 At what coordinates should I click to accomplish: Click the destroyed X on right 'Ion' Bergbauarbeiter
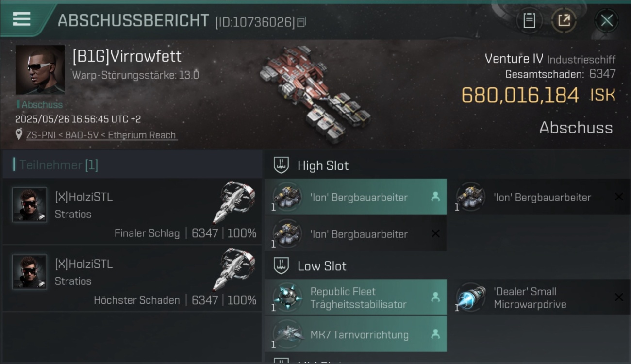click(619, 197)
